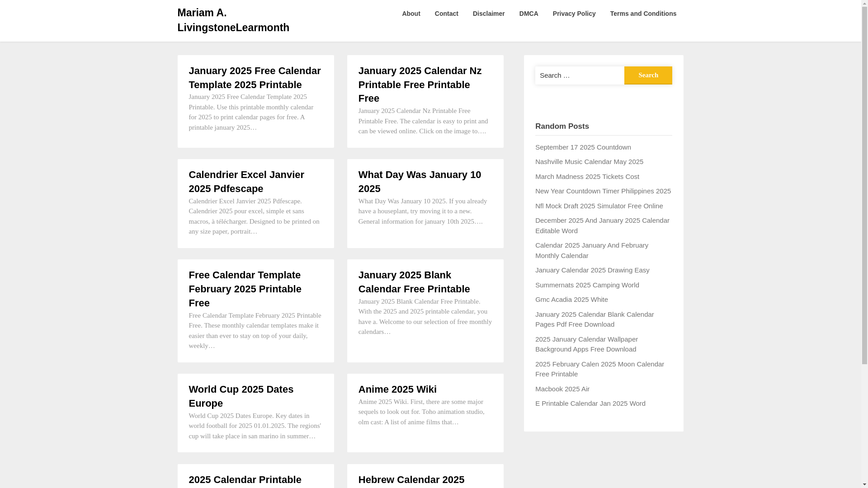This screenshot has width=868, height=488.
Task: Open January Calendar 2025 Drawing Easy
Action: [x=592, y=270]
